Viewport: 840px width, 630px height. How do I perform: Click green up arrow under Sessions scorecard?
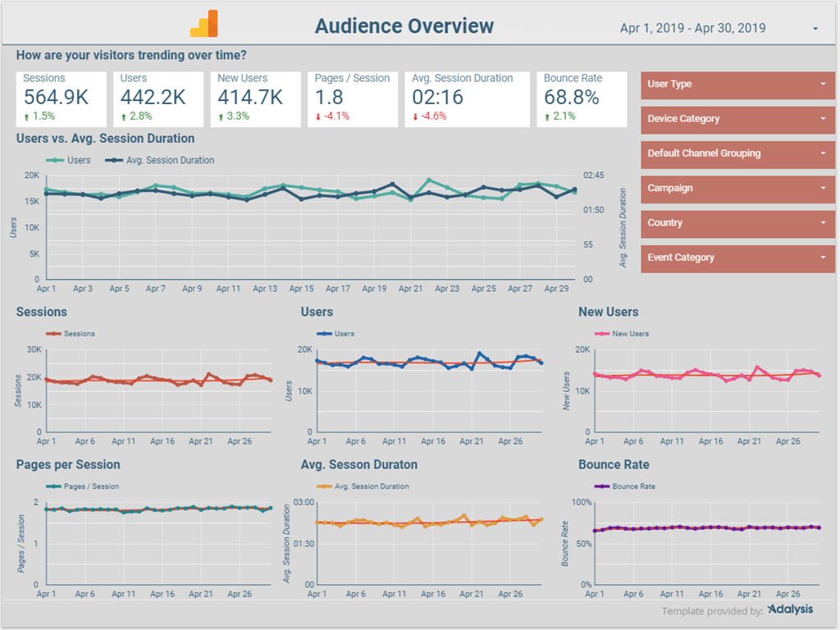[26, 116]
